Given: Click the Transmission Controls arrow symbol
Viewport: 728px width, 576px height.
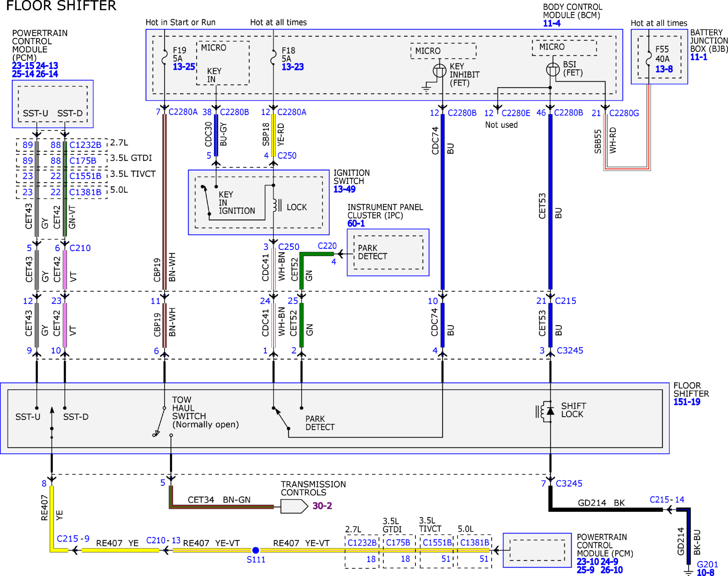Looking at the screenshot, I should (x=294, y=506).
